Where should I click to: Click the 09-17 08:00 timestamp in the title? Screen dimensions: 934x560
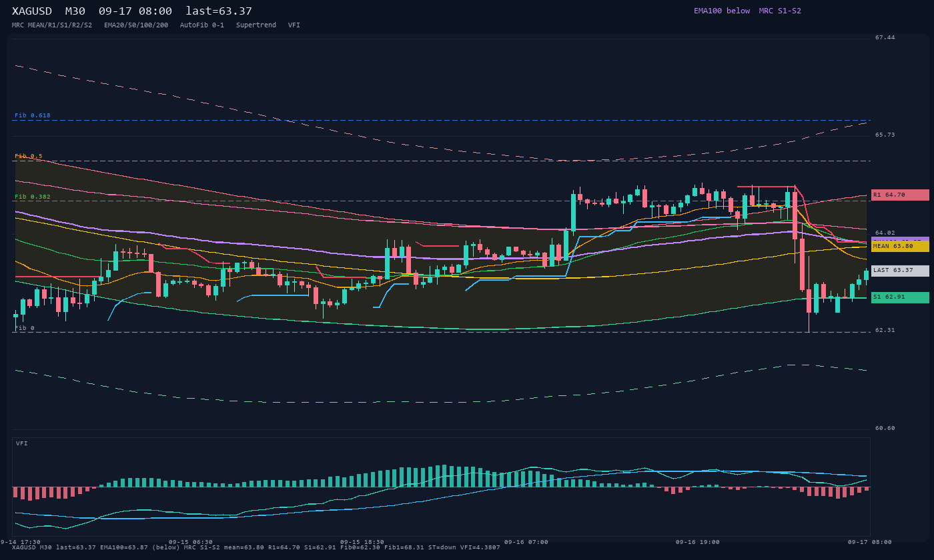(135, 11)
